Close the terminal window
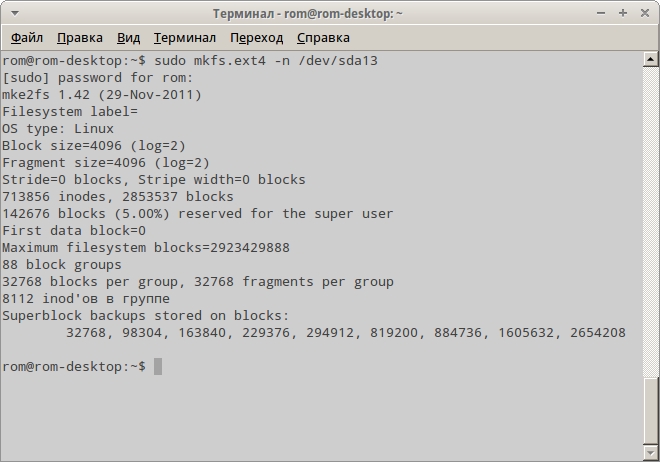 pyautogui.click(x=645, y=13)
